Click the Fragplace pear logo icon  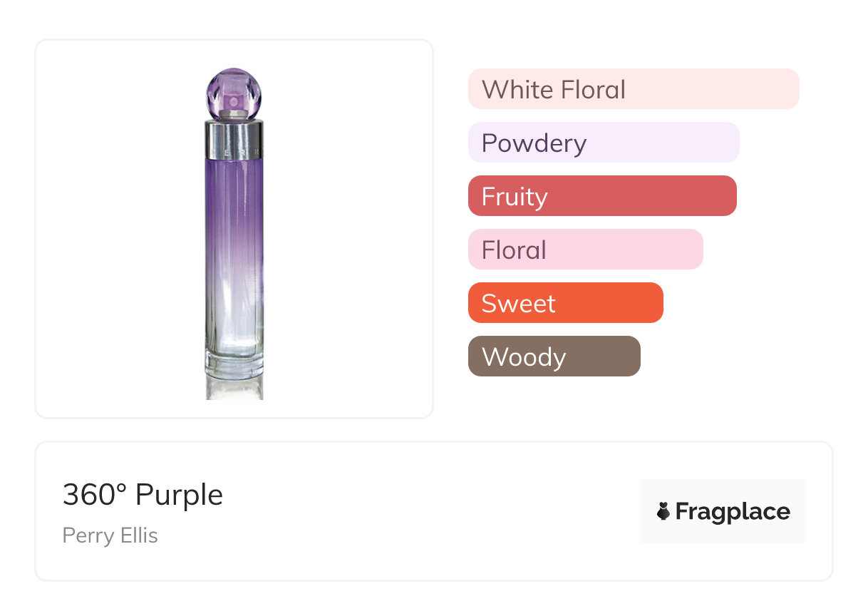(x=663, y=511)
